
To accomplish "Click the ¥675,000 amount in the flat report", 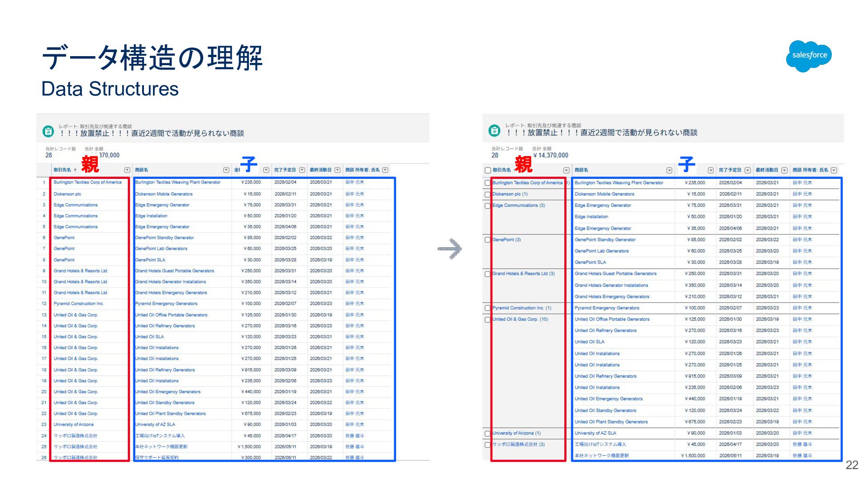I will [x=251, y=414].
